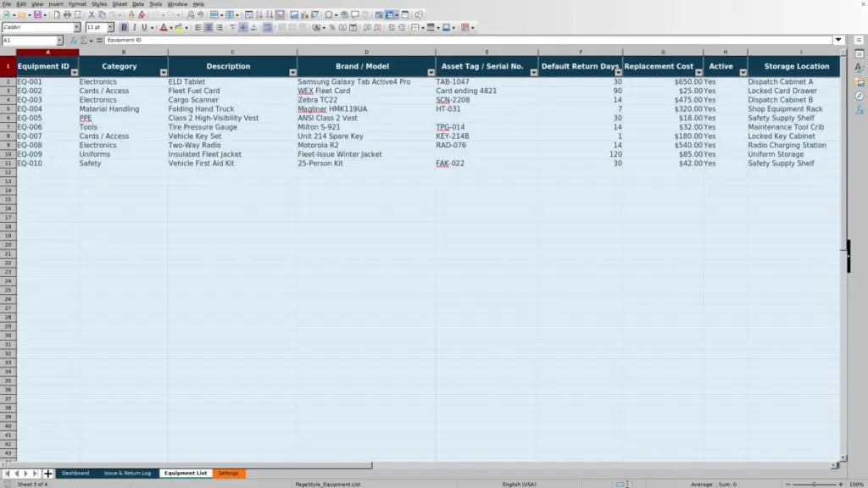Image resolution: width=868 pixels, height=488 pixels.
Task: Open sidebar Navigator compass icon
Action: (x=860, y=97)
